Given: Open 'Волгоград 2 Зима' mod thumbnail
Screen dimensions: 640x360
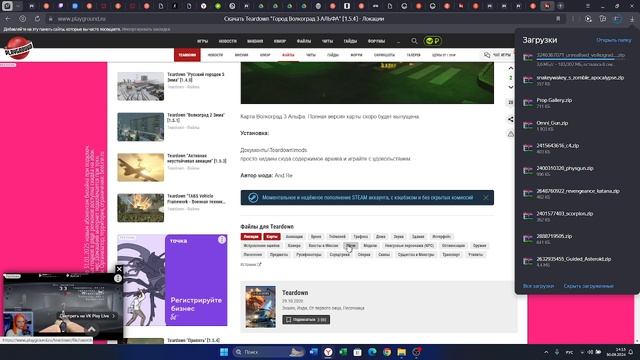Looking at the screenshot, I should [x=140, y=127].
